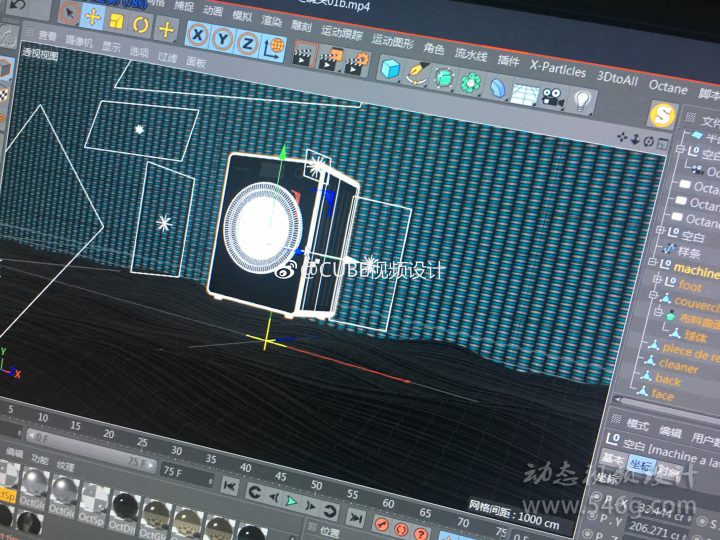Click the record keyframe red icon
The height and width of the screenshot is (540, 720).
[381, 524]
